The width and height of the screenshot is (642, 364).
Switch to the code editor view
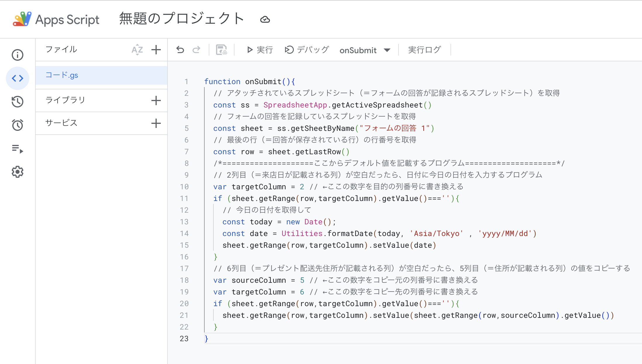click(17, 78)
